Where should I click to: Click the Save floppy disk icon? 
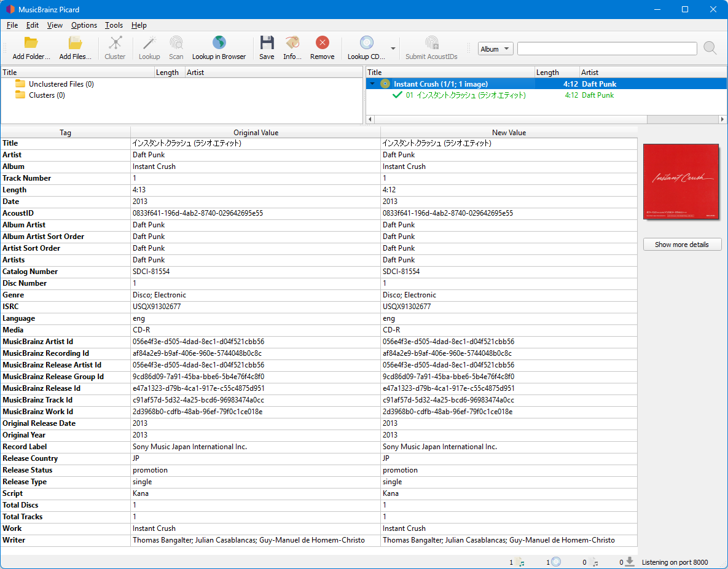[x=267, y=43]
